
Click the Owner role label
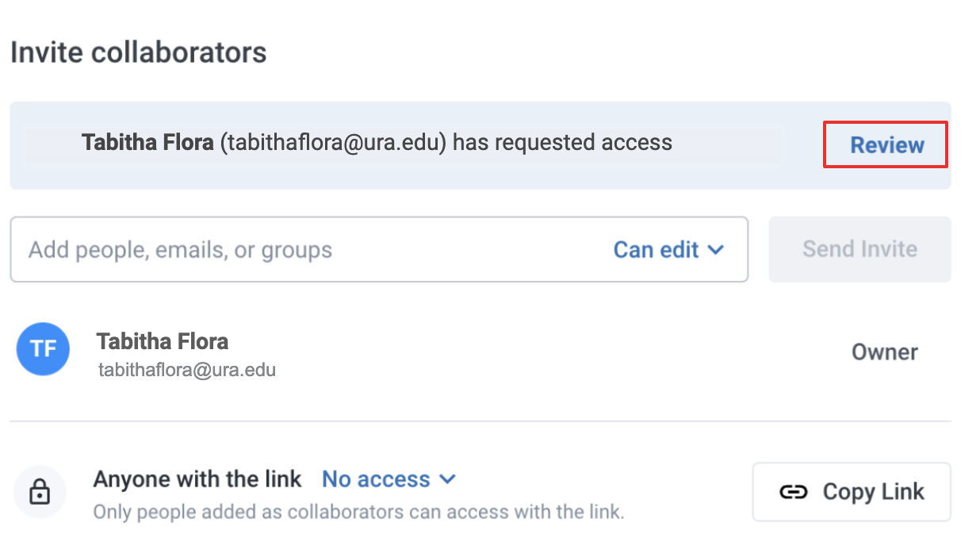pos(884,352)
